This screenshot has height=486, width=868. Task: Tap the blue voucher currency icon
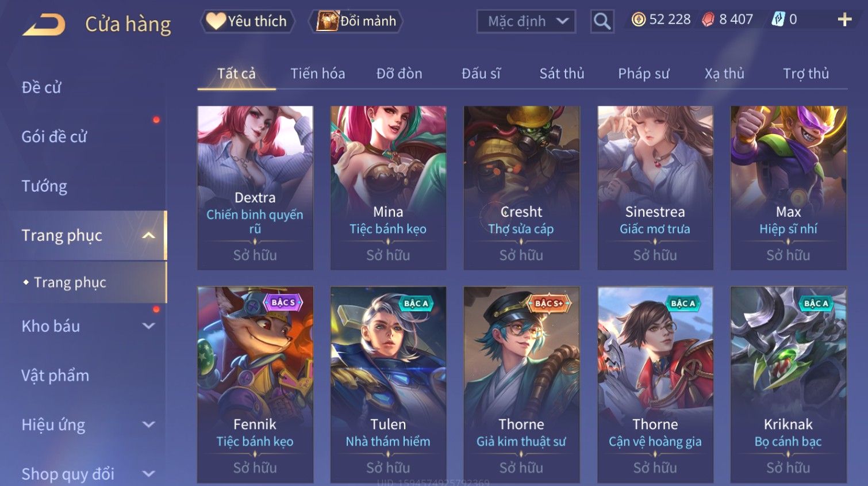(x=778, y=20)
